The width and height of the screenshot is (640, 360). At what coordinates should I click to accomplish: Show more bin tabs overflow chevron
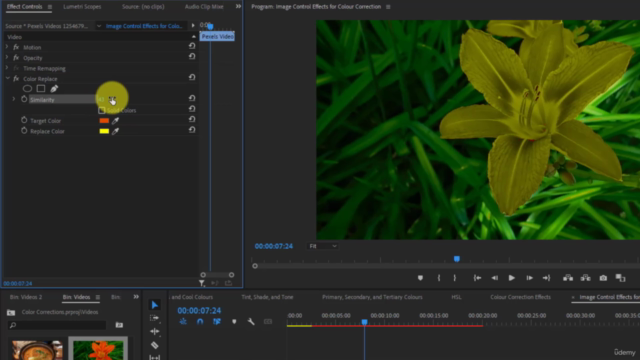(x=136, y=297)
